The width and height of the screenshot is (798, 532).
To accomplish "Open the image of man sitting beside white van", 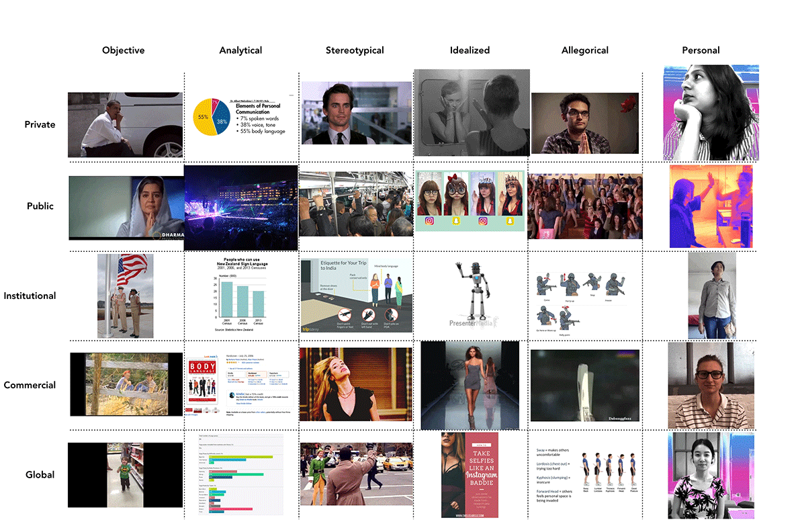I will tap(125, 125).
